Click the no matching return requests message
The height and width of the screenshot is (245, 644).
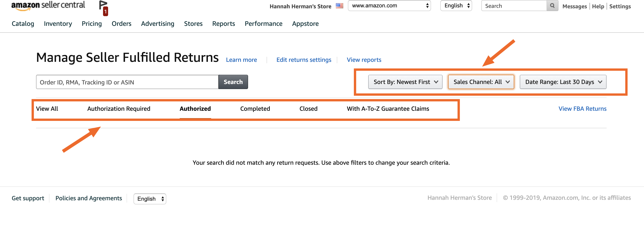[x=321, y=163]
